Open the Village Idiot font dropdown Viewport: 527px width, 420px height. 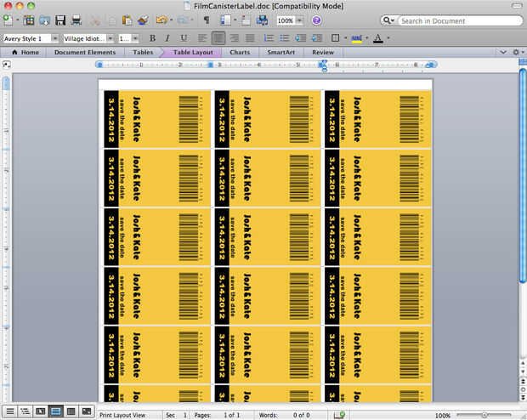(110, 38)
